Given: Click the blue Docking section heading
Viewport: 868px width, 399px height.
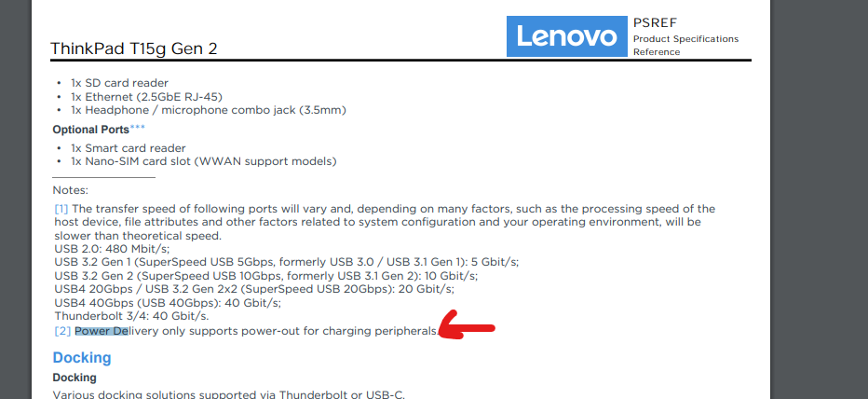Looking at the screenshot, I should [x=82, y=358].
